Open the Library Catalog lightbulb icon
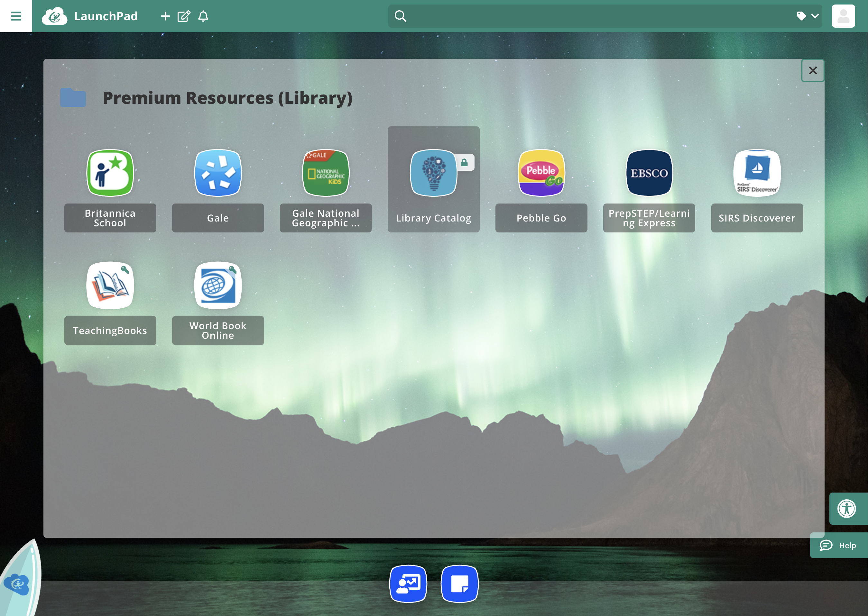Image resolution: width=868 pixels, height=616 pixels. click(x=433, y=173)
